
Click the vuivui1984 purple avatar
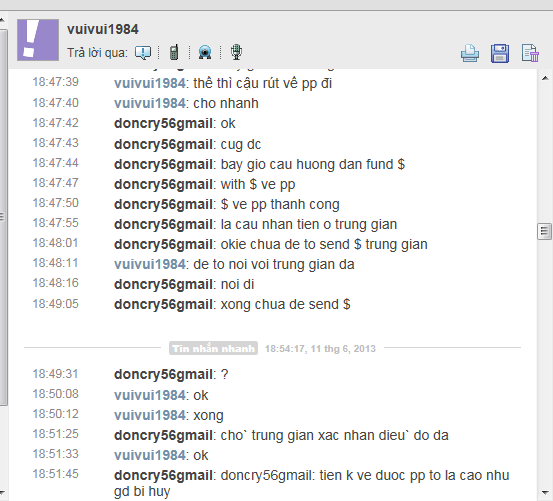tap(38, 40)
